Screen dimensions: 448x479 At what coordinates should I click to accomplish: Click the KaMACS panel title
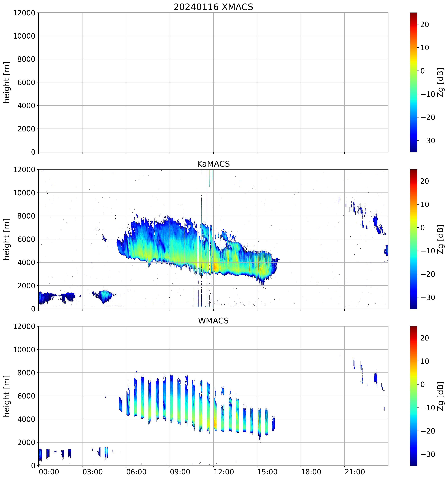pyautogui.click(x=213, y=164)
